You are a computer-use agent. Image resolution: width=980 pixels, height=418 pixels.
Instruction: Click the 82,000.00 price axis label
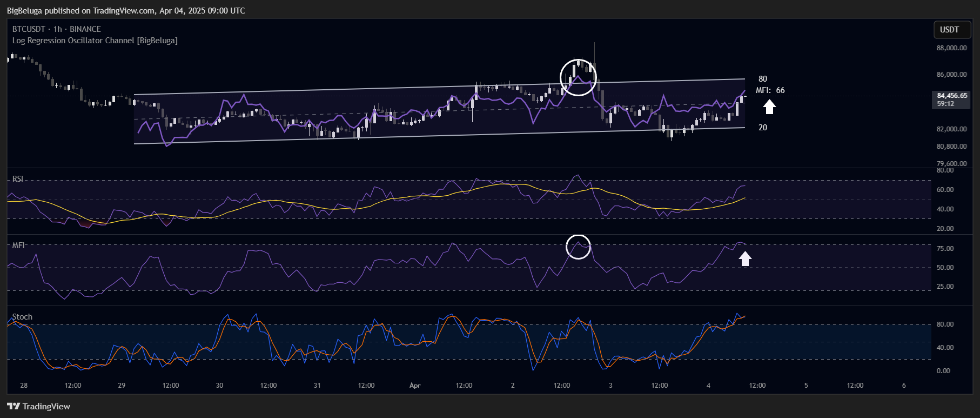951,129
